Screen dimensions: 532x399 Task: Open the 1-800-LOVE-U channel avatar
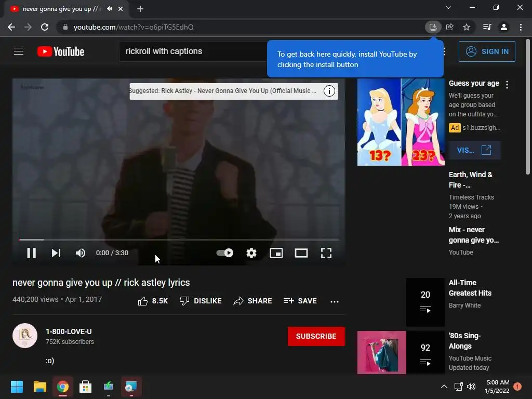[25, 336]
